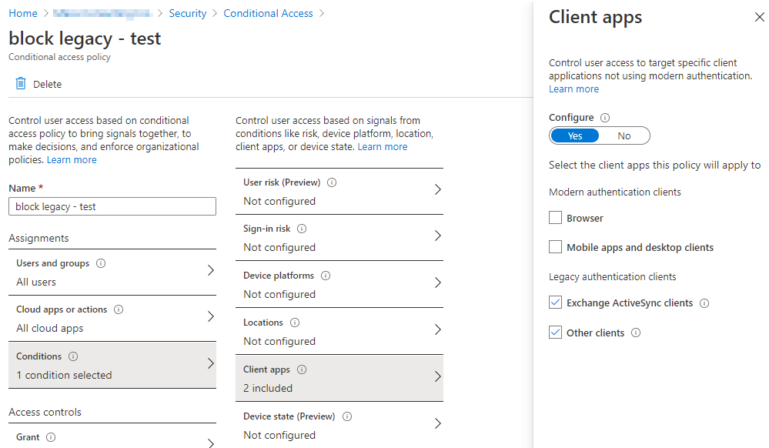The height and width of the screenshot is (448, 769).
Task: Open Device state (Preview) chevron
Action: (438, 423)
